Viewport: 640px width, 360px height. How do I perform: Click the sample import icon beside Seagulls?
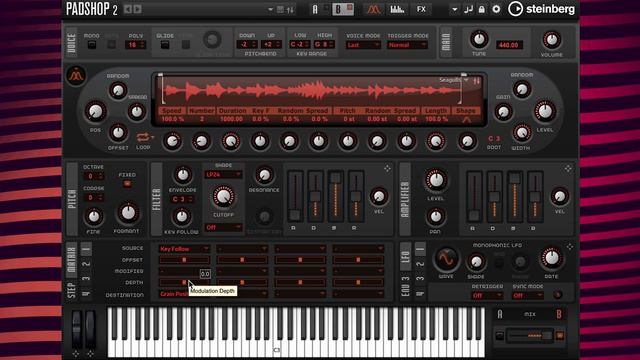coord(476,81)
